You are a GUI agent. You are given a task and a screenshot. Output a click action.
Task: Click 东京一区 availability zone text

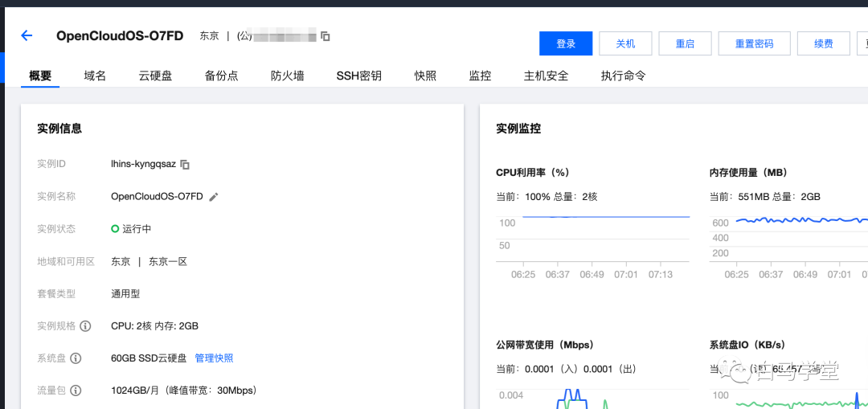point(168,261)
